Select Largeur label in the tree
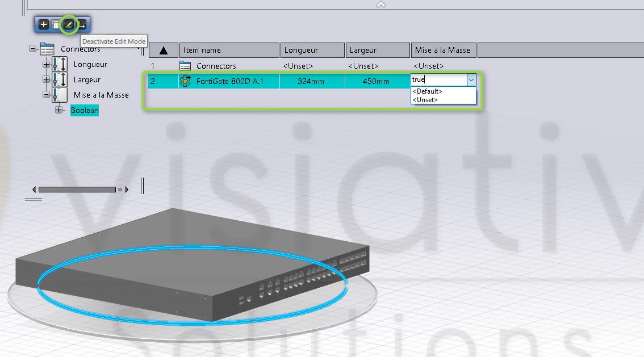This screenshot has width=644, height=357. point(87,79)
